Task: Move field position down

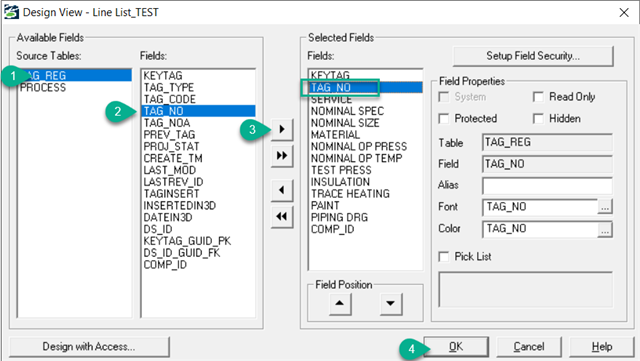Action: pyautogui.click(x=391, y=303)
